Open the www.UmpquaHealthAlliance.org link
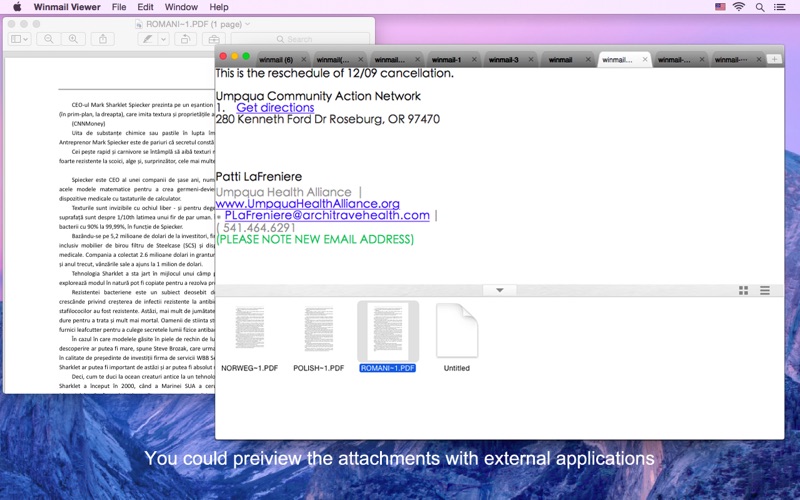This screenshot has height=500, width=800. (x=308, y=204)
